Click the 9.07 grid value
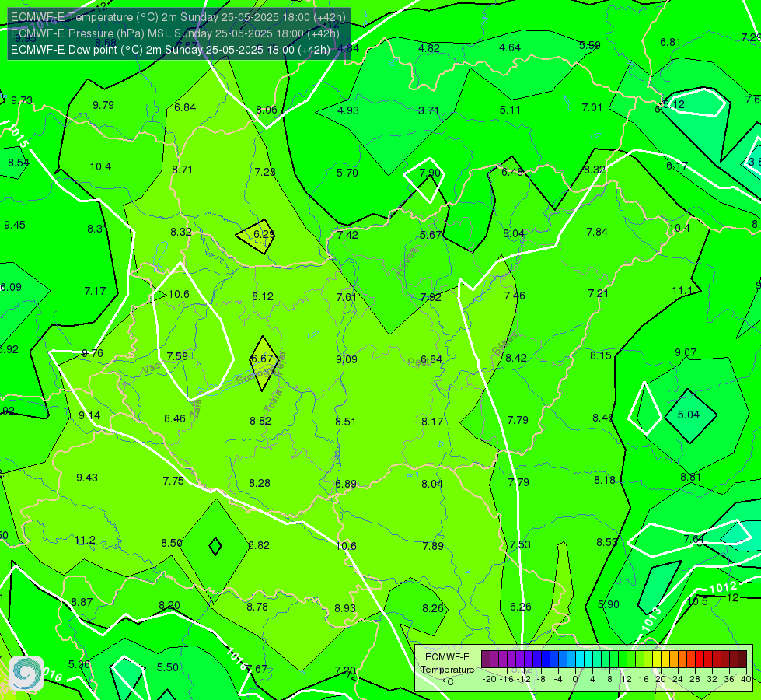 [x=686, y=352]
